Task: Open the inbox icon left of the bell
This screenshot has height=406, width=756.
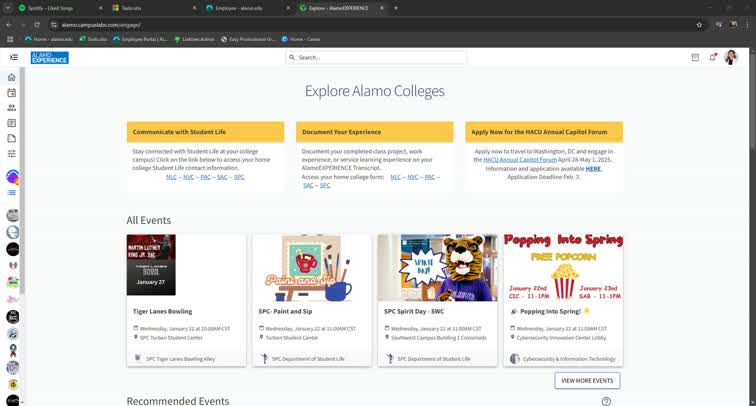Action: (695, 57)
